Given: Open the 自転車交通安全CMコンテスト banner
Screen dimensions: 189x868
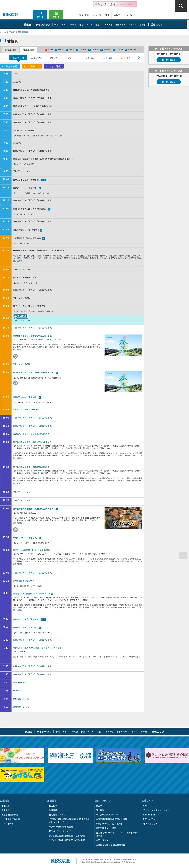Looking at the screenshot, I should (118, 755).
